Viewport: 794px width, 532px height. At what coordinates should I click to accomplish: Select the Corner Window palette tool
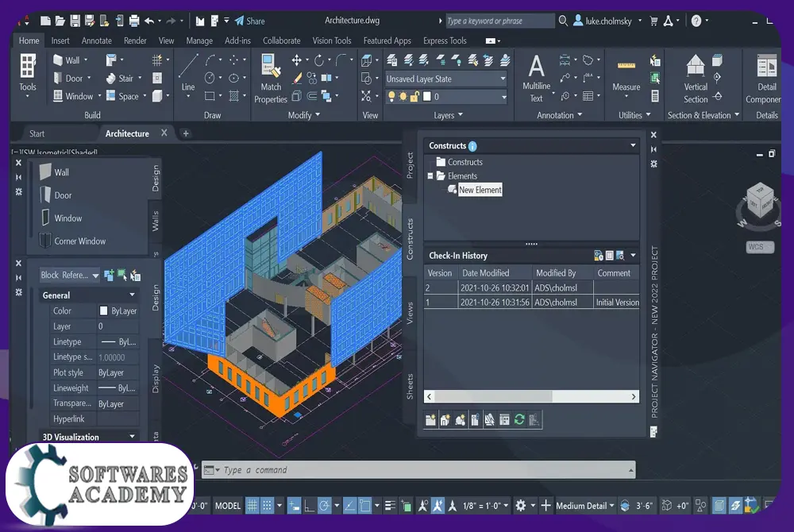point(73,241)
